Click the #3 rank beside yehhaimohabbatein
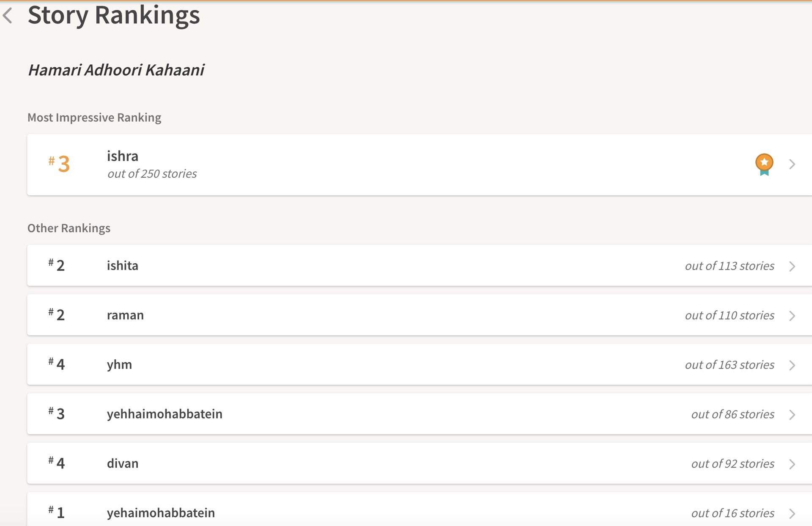The height and width of the screenshot is (526, 812). pos(57,414)
